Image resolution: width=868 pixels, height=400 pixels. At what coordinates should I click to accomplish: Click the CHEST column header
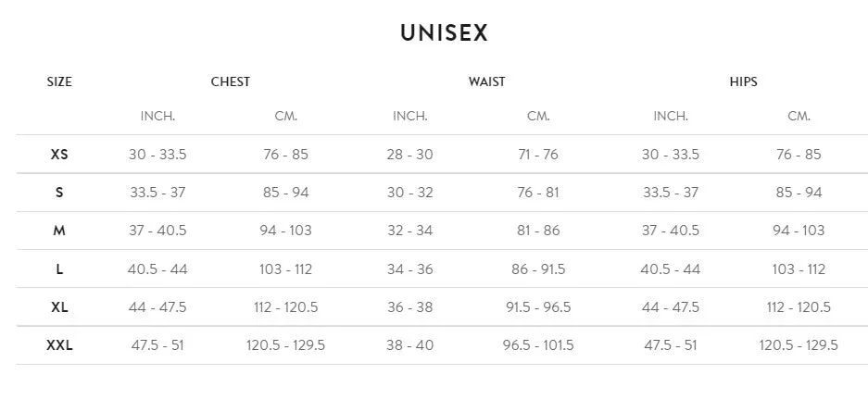[231, 81]
